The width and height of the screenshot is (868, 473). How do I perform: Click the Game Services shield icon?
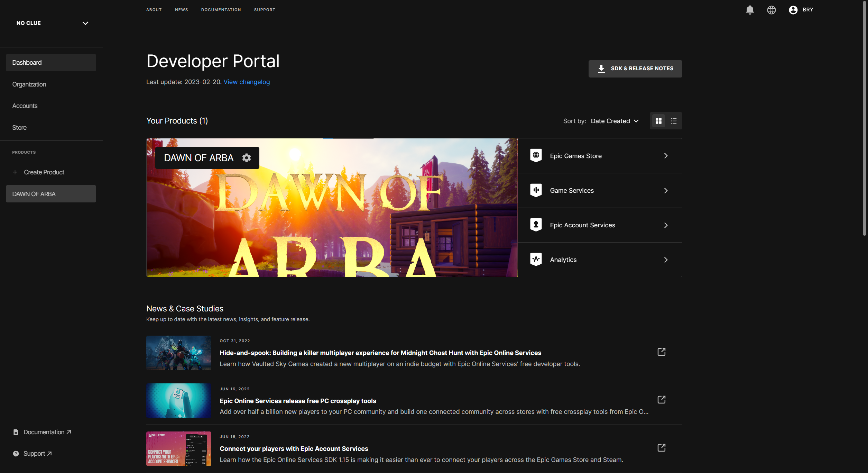coord(536,190)
